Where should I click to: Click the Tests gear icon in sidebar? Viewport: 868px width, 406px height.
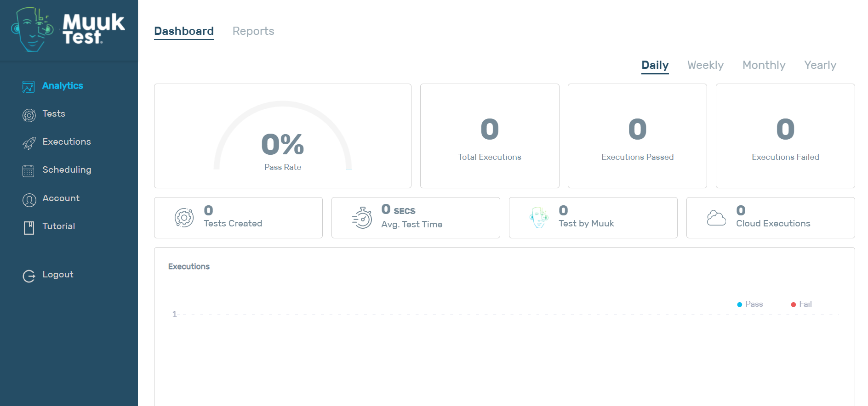[x=29, y=115]
